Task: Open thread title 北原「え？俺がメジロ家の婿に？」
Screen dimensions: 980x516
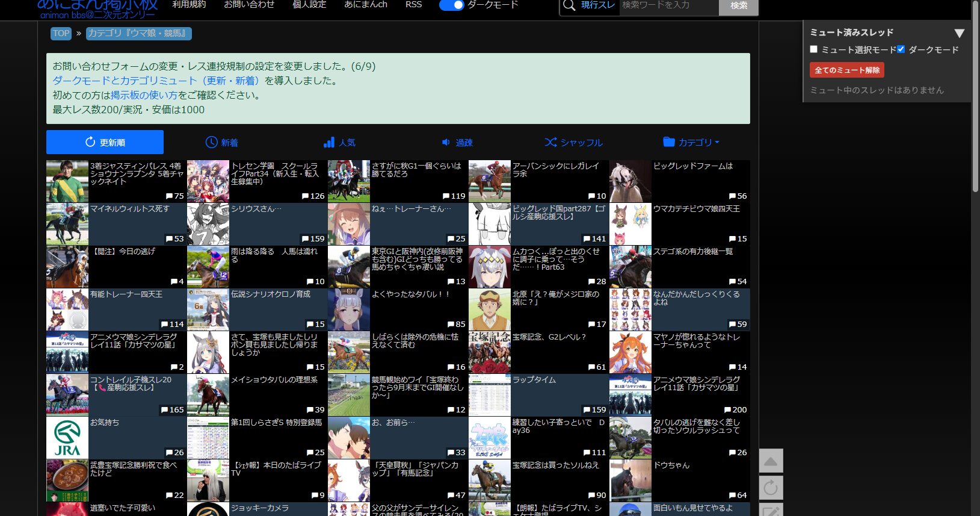Action: 556,298
